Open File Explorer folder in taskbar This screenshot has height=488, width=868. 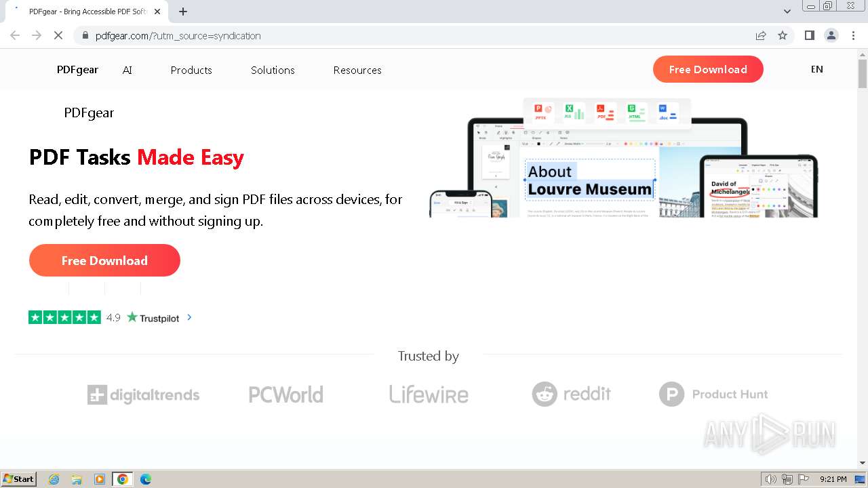(x=77, y=479)
